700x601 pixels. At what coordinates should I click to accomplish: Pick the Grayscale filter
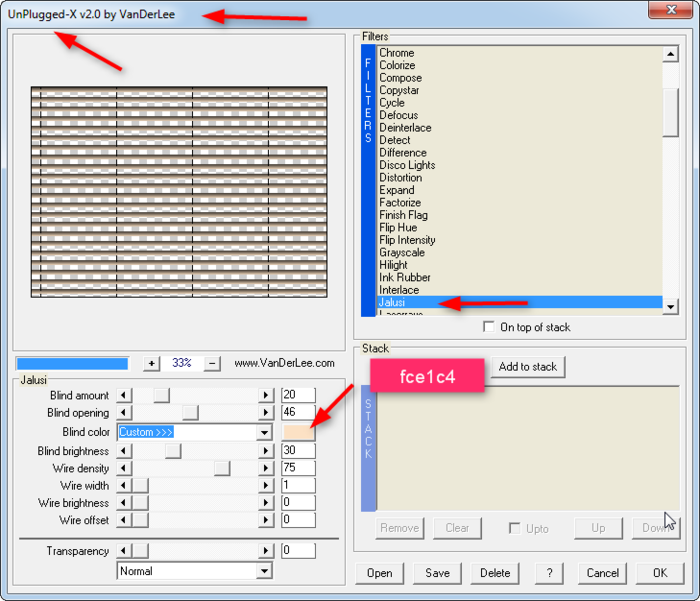[402, 252]
